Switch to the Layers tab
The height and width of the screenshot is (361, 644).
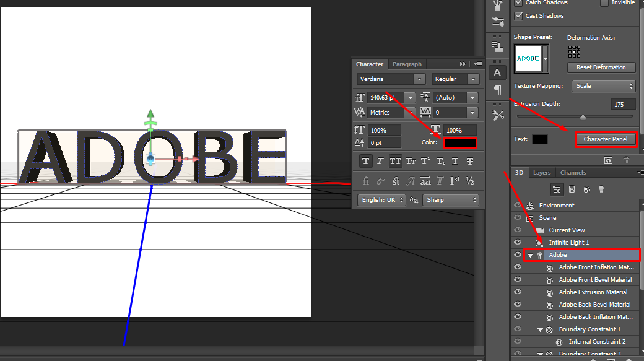click(x=542, y=173)
